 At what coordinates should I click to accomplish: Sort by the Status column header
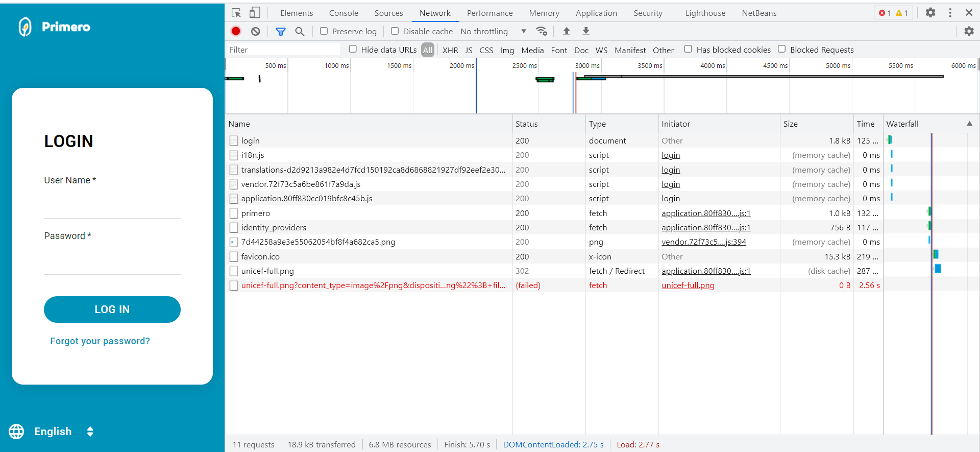click(549, 124)
